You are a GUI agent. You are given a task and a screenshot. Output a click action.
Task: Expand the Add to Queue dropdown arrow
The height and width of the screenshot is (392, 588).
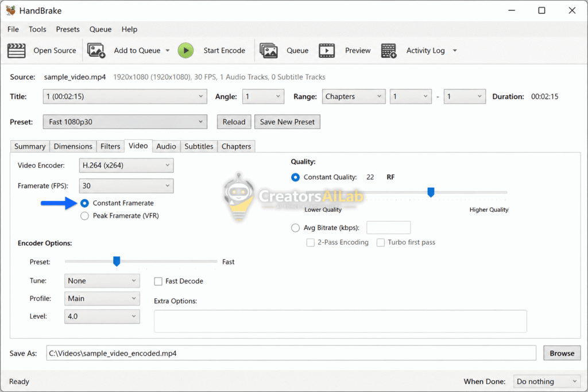pos(168,51)
